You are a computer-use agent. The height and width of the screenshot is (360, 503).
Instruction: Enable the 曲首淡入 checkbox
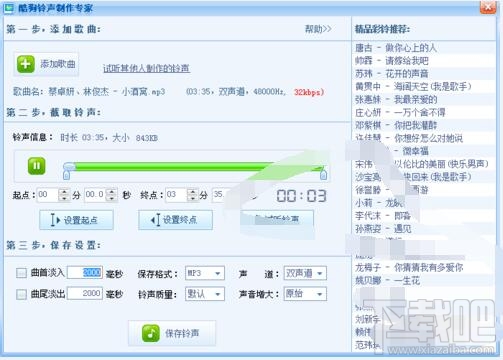coord(21,273)
